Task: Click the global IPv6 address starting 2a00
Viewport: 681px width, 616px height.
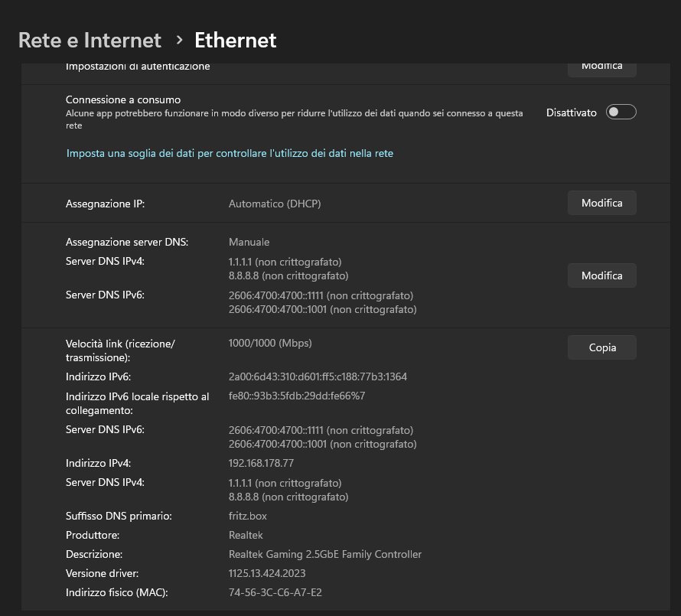Action: click(x=318, y=376)
